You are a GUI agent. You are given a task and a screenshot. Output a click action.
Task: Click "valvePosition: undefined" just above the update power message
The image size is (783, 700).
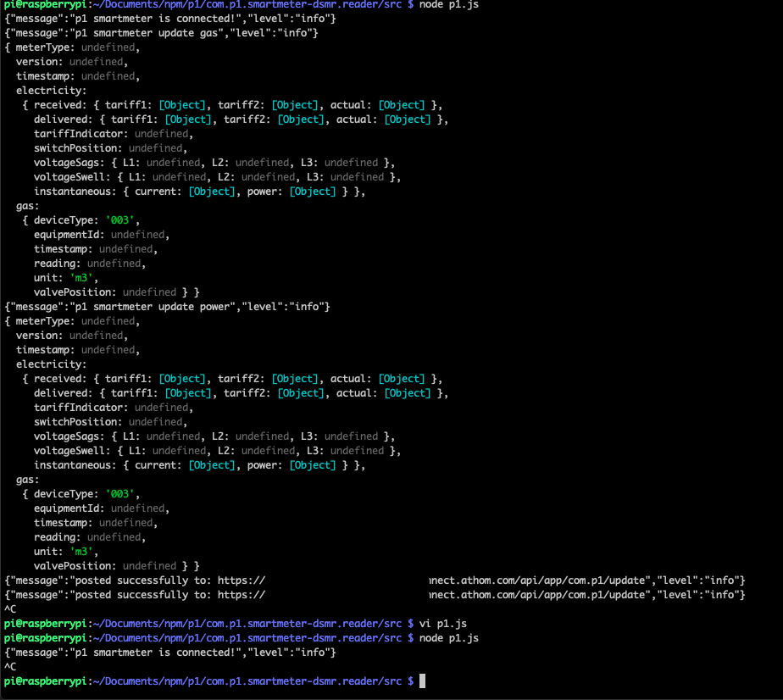[x=105, y=292]
